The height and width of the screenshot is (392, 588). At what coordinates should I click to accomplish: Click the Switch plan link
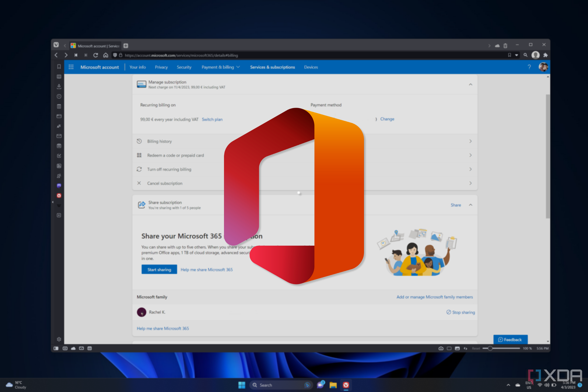pos(212,119)
